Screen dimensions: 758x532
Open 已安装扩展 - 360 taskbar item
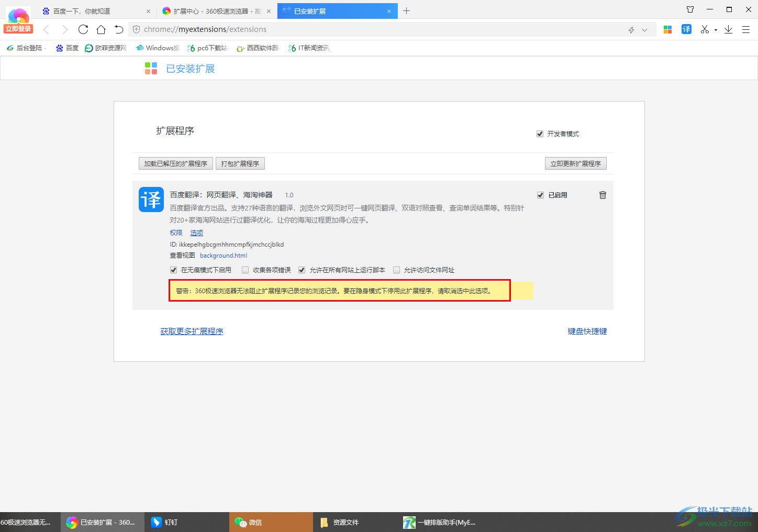point(103,522)
